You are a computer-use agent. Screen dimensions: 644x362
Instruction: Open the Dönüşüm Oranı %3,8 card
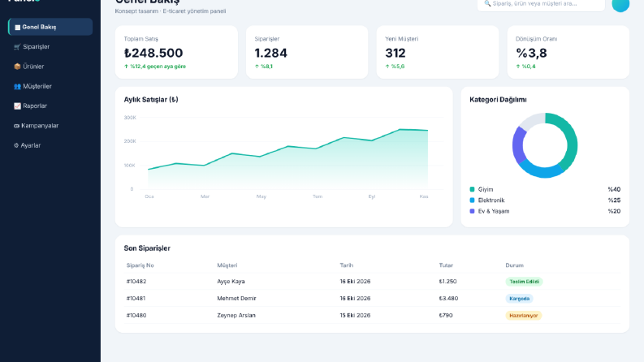pyautogui.click(x=568, y=52)
